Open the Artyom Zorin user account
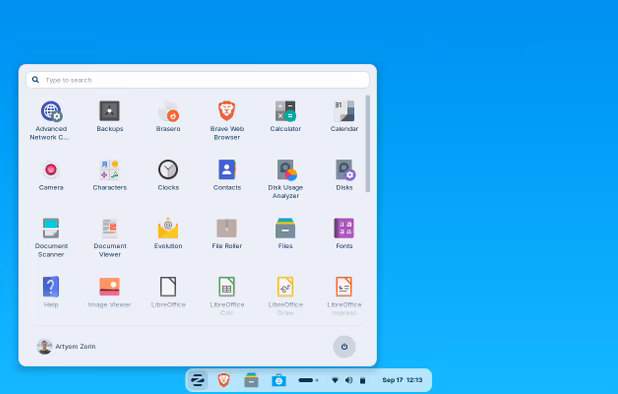The width and height of the screenshot is (618, 394). [66, 347]
